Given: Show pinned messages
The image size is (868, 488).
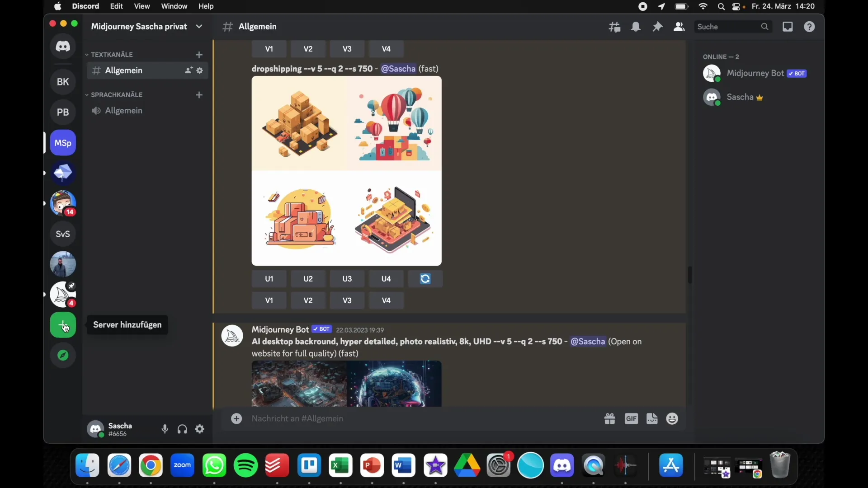Looking at the screenshot, I should pos(658,27).
